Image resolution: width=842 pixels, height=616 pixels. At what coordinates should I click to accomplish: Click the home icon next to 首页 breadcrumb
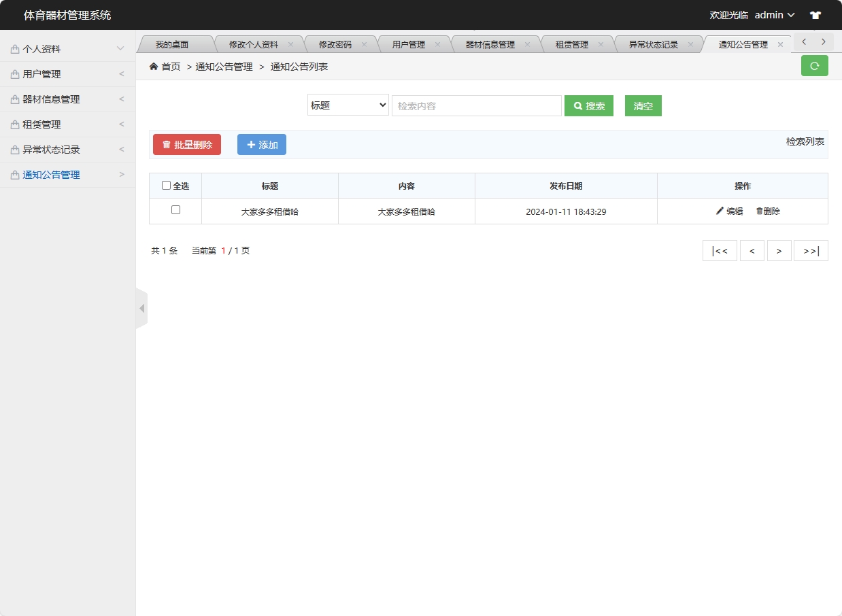tap(154, 67)
